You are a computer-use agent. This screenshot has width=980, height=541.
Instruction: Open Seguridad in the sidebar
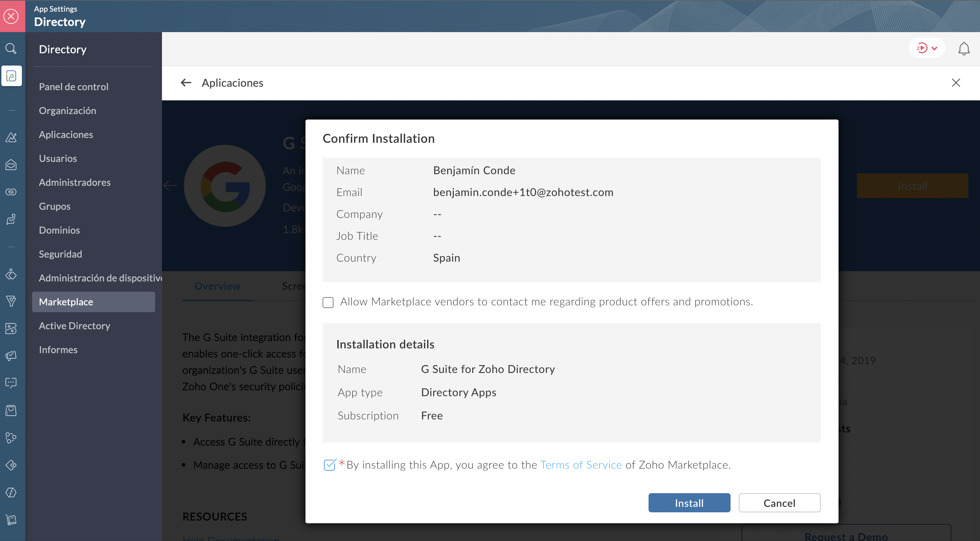[x=60, y=254]
